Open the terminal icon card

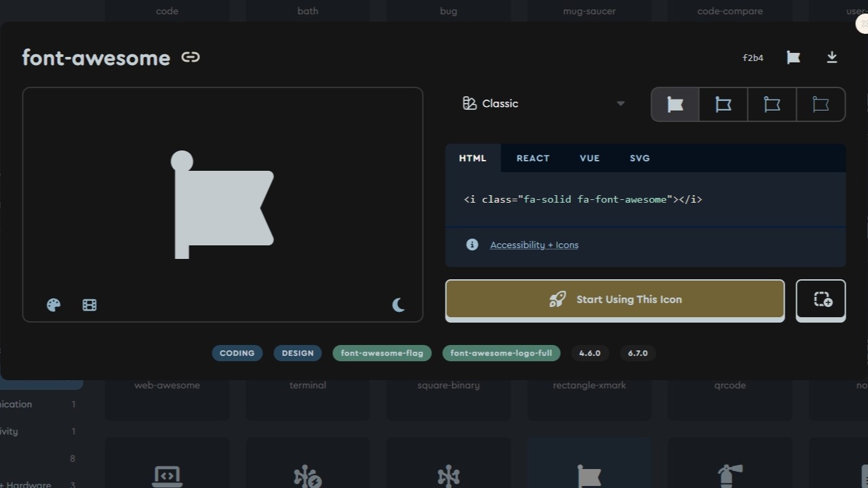(x=308, y=400)
